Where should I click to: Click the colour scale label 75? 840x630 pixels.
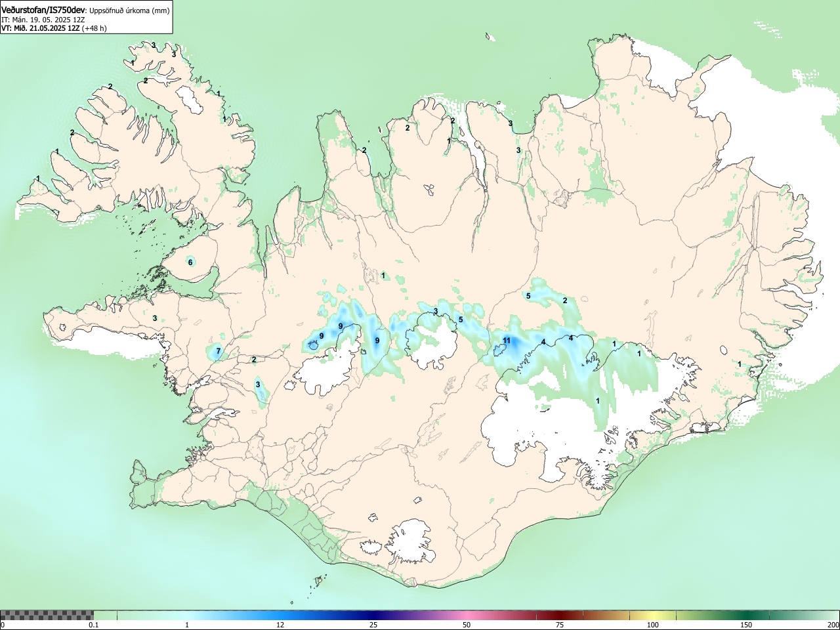tap(560, 625)
